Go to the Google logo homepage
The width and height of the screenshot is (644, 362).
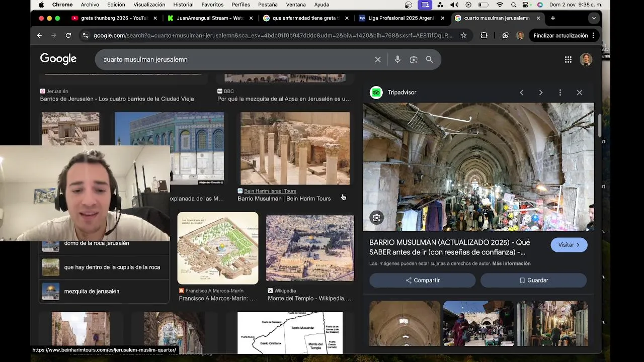coord(58,59)
